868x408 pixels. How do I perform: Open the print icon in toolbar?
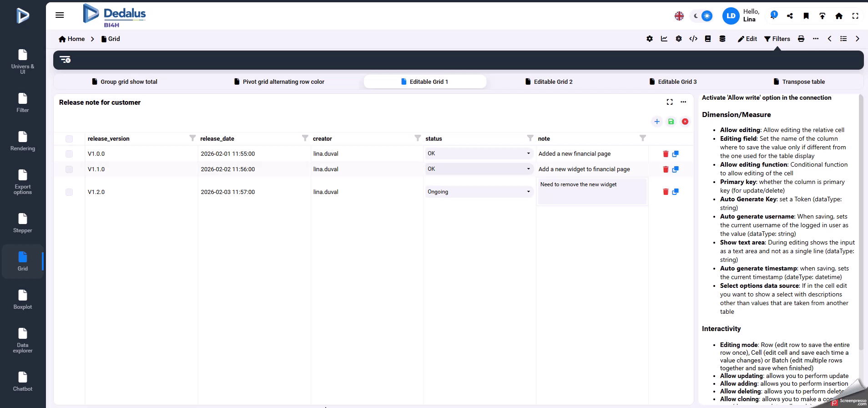coord(801,39)
